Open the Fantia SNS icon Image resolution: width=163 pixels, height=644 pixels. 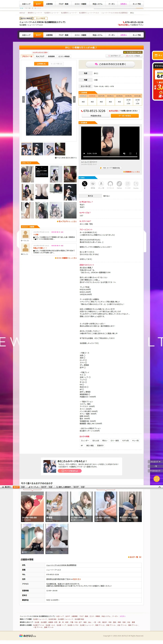pyautogui.click(x=136, y=183)
